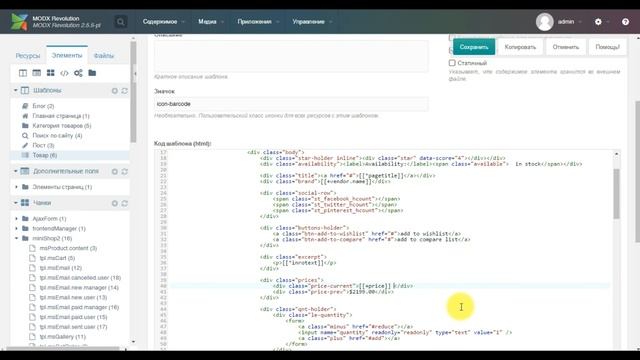This screenshot has height=360, width=640.
Task: Click the admin user avatar
Action: [x=544, y=22]
